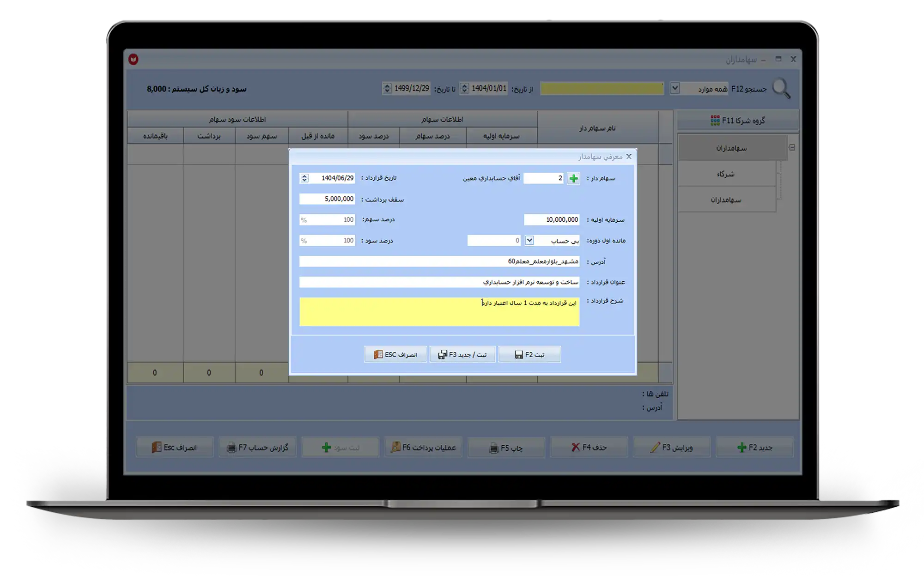Viewport: 924px width, 576px height.
Task: Open the opening balance account type dropdown
Action: [529, 241]
